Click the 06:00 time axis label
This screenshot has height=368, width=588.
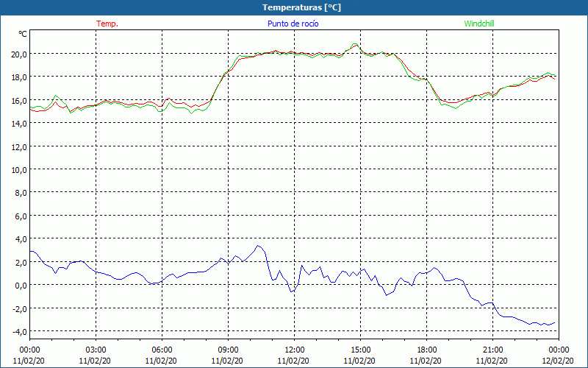[162, 350]
